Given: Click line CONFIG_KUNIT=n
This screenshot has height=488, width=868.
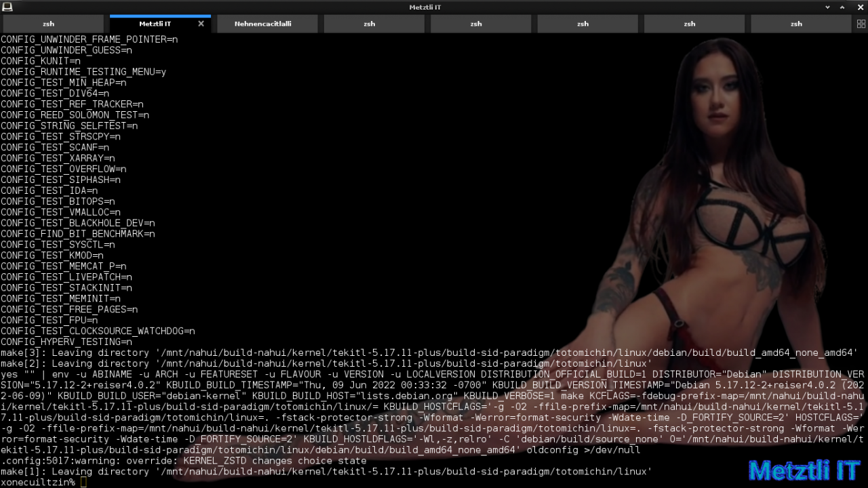Looking at the screenshot, I should [x=40, y=61].
